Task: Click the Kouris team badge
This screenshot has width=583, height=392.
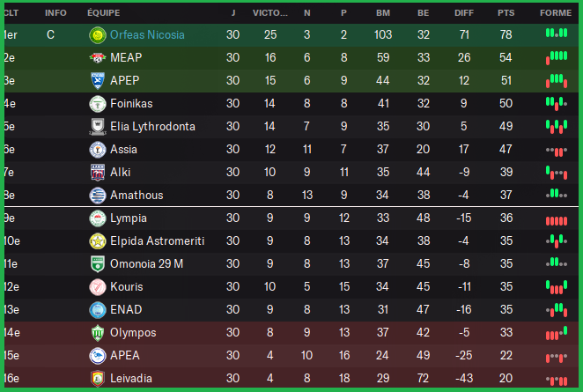Action: coord(97,286)
